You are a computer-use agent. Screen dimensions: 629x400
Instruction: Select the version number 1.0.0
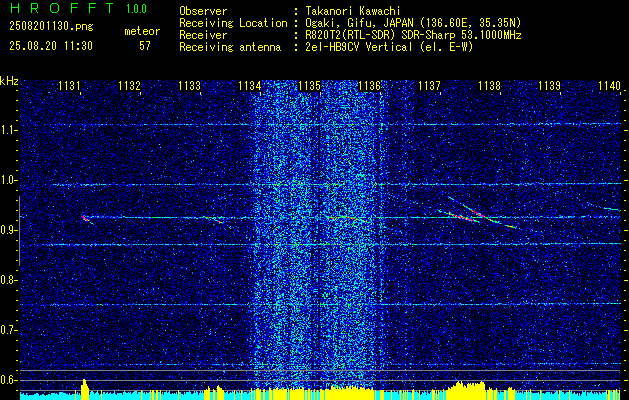136,9
